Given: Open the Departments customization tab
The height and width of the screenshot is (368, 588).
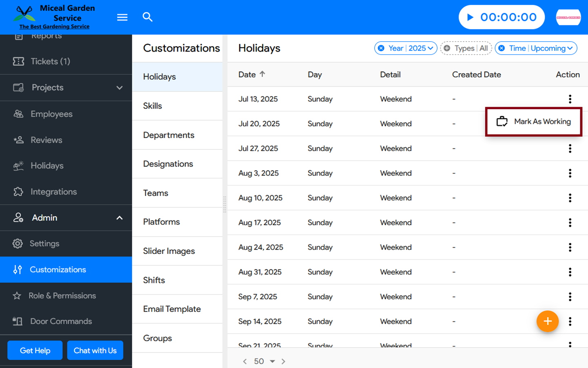Looking at the screenshot, I should tap(169, 135).
